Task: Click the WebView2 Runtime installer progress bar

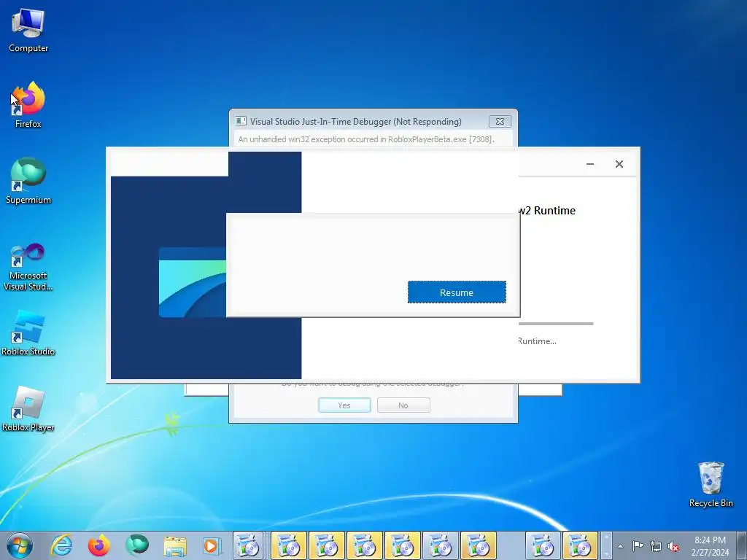Action: (x=556, y=324)
